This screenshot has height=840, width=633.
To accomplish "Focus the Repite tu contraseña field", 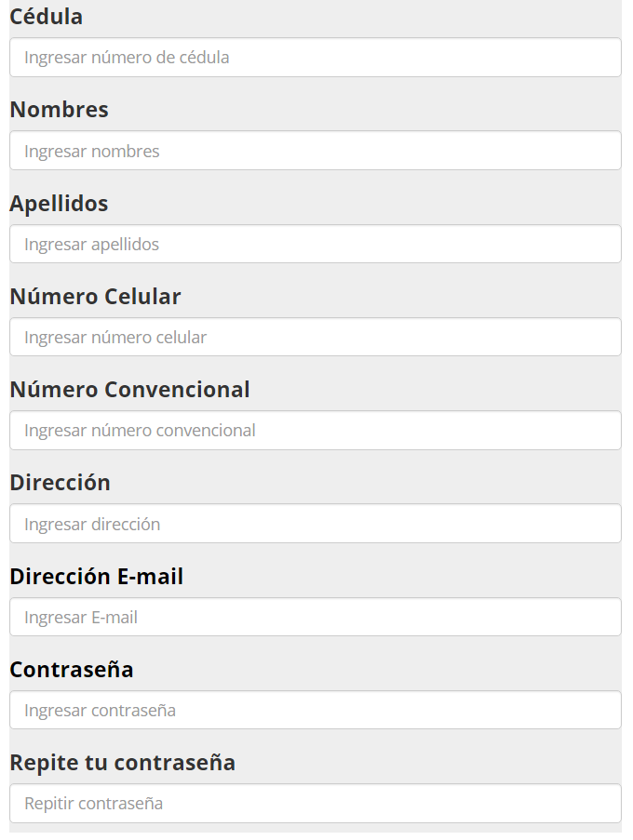I will (315, 803).
